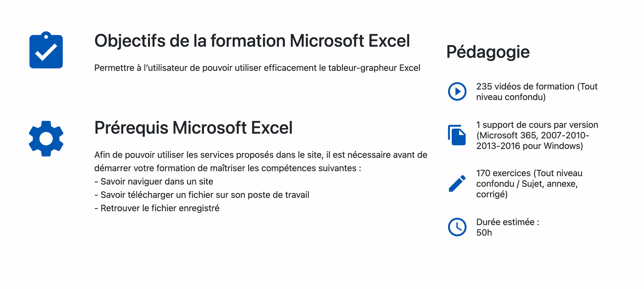The image size is (644, 289).
Task: Select the Objectifs de la formation heading
Action: pos(252,41)
